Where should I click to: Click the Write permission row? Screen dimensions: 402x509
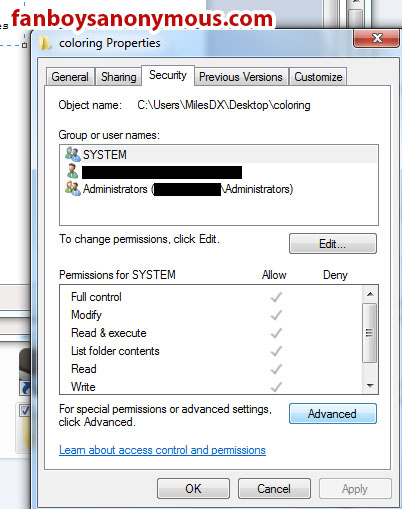pos(211,386)
